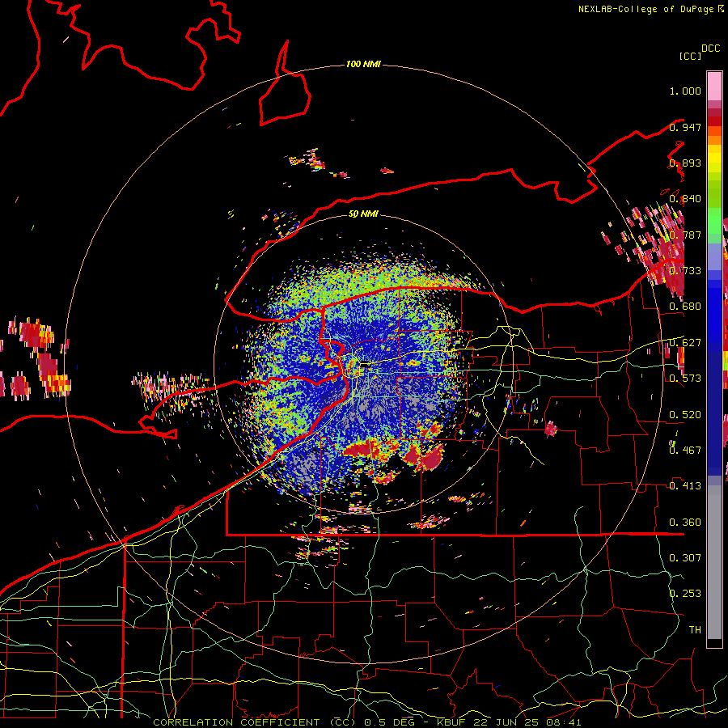This screenshot has width=728, height=728.
Task: Click the KBUF radar site marker at center
Action: click(x=365, y=365)
